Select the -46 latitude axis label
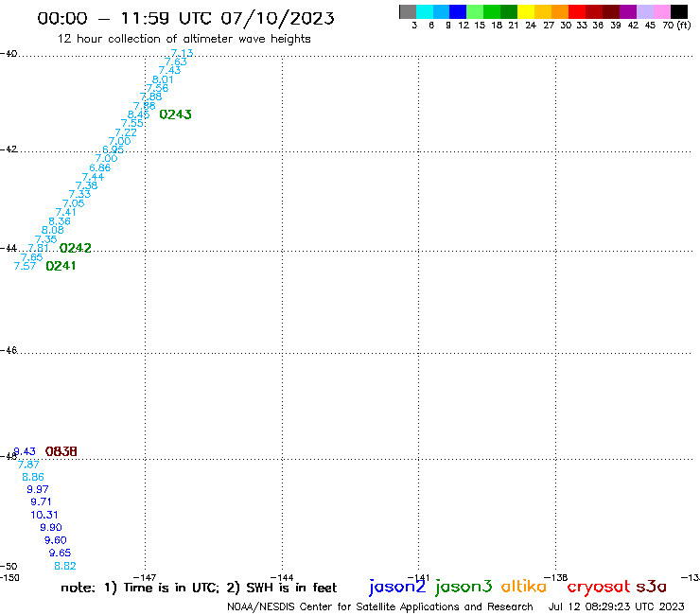This screenshot has height=615, width=700. [x=9, y=350]
